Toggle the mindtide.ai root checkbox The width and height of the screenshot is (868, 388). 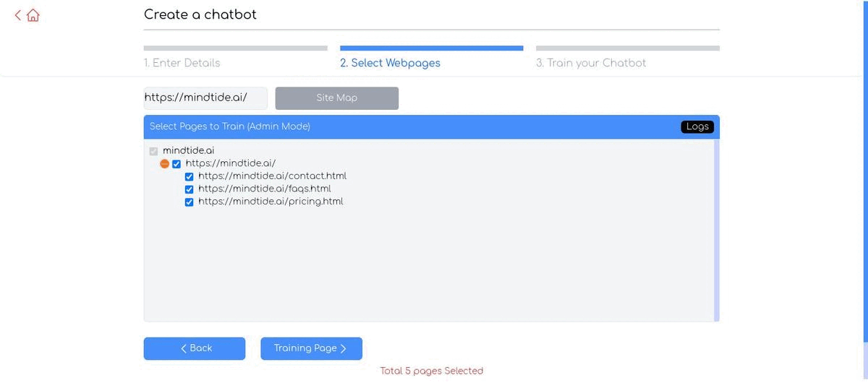[x=153, y=151]
